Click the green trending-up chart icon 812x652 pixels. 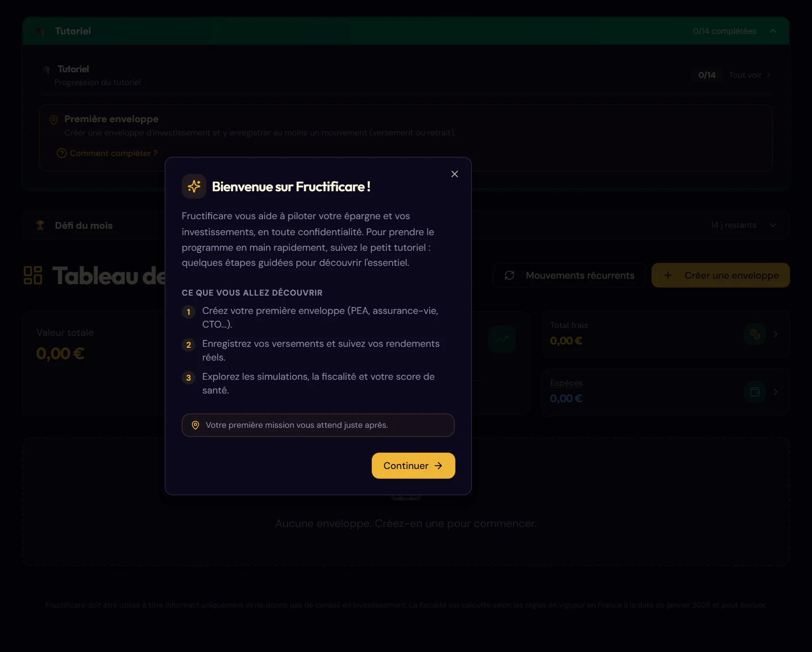[502, 339]
